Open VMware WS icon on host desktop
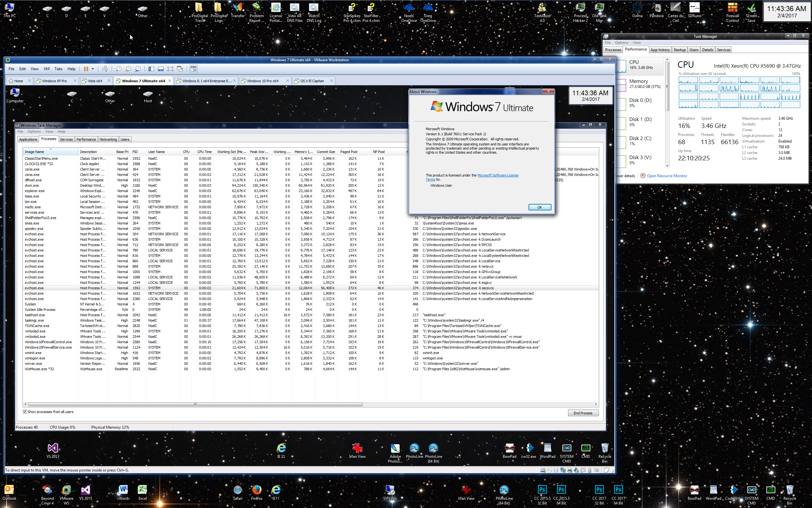812x508 pixels. point(66,495)
